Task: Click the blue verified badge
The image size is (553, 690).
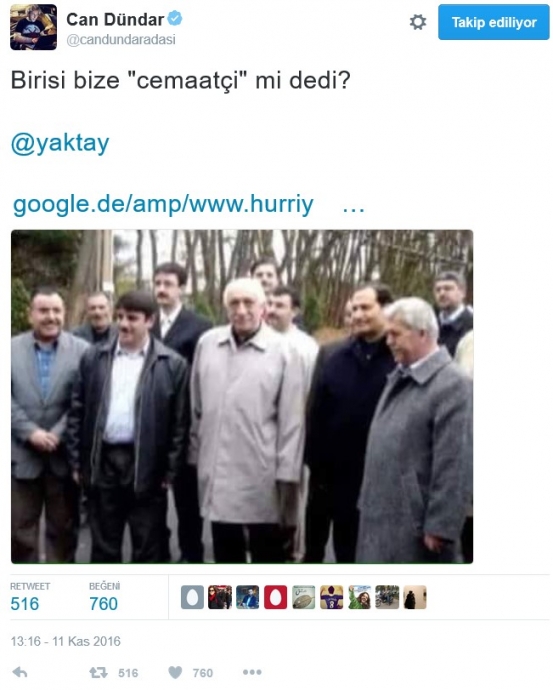Action: (x=175, y=18)
